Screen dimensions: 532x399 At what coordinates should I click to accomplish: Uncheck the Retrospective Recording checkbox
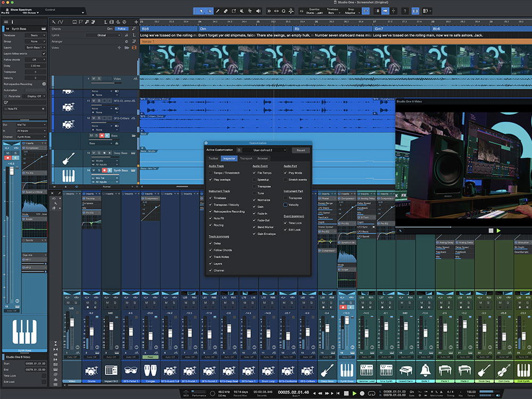(x=211, y=211)
